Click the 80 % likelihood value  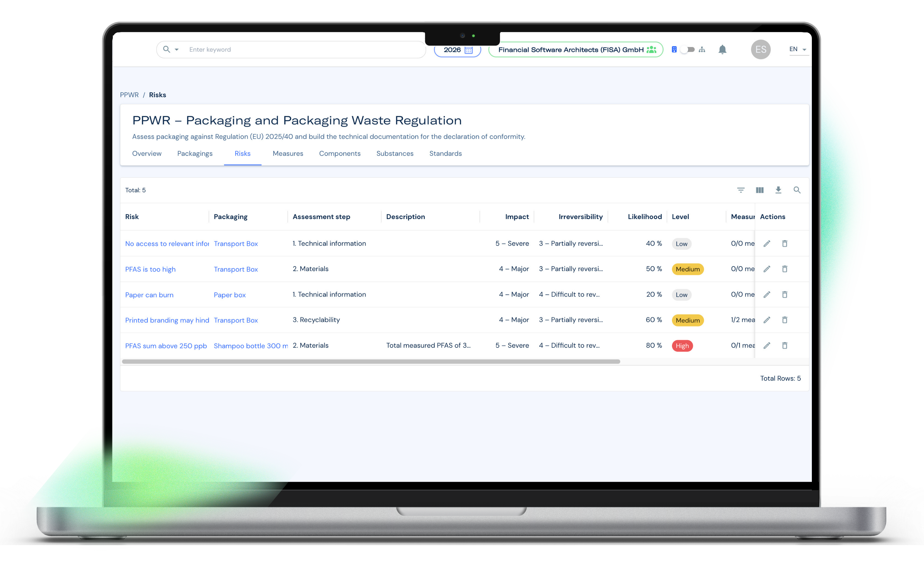pos(654,345)
